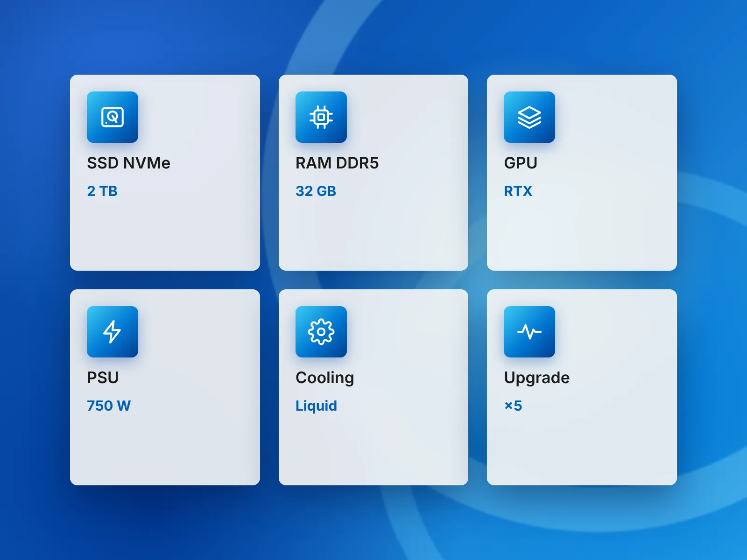Open the GPU card's empty area
Viewport: 747px width, 560px height.
(582, 233)
